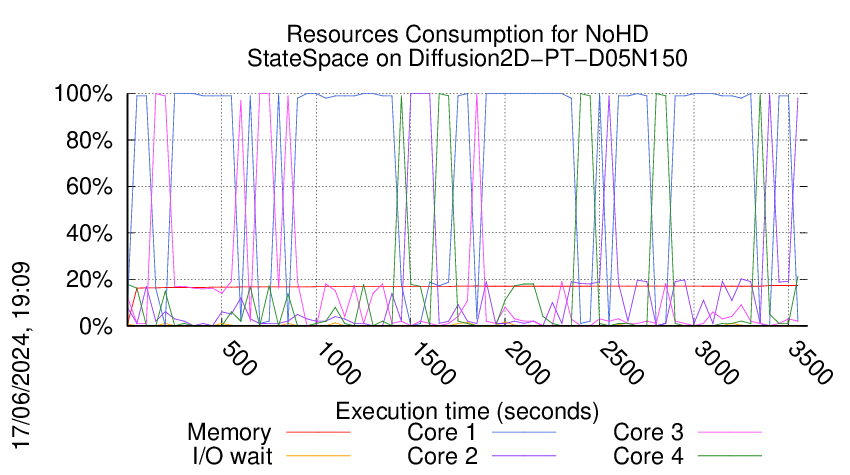
Task: Click the '20%' y-axis label
Action: tap(89, 280)
